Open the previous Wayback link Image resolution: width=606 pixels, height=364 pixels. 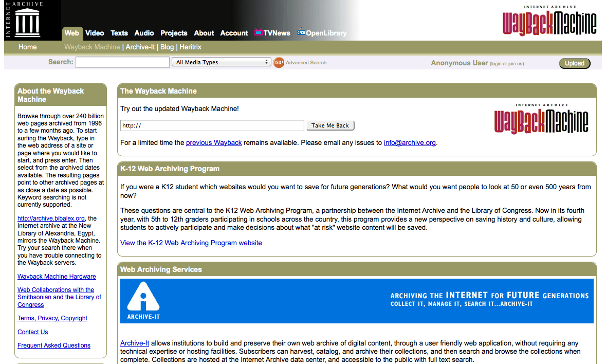pos(214,142)
